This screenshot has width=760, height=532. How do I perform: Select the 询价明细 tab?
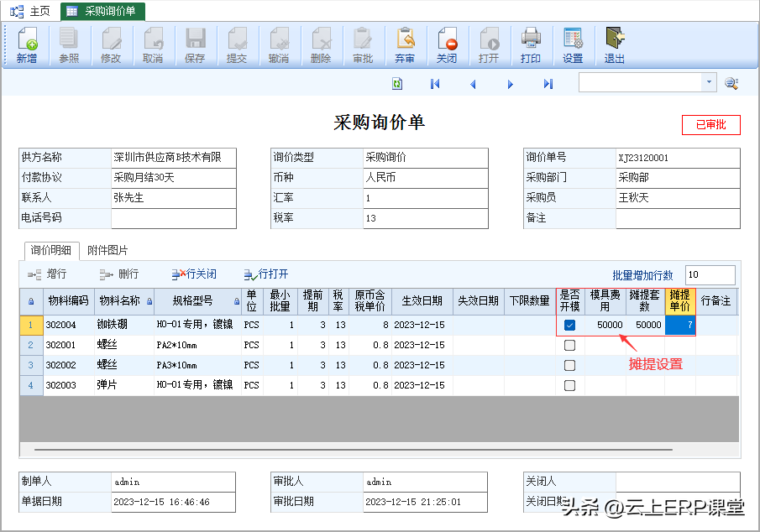[x=51, y=251]
